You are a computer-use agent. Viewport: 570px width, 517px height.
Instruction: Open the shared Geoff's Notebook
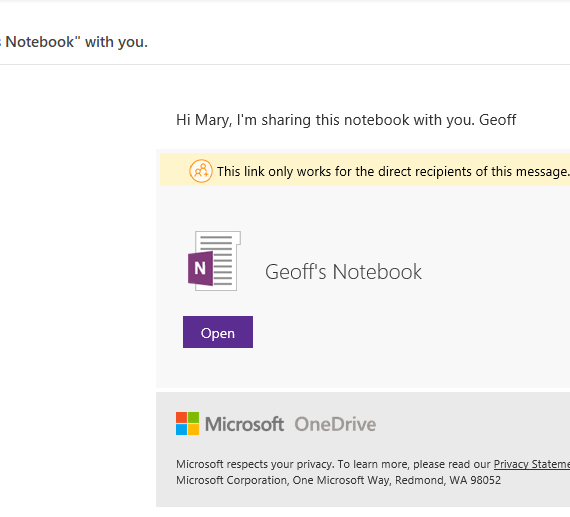pos(218,332)
